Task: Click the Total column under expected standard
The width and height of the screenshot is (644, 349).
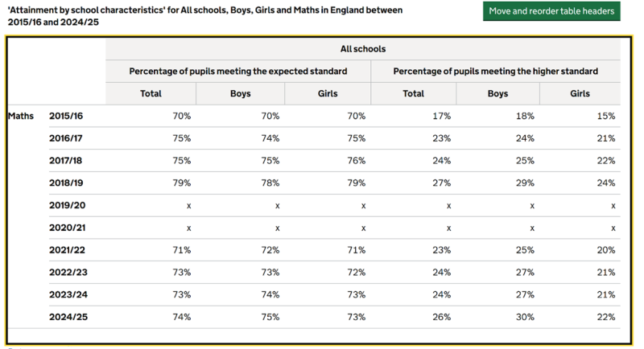Action: [x=151, y=93]
